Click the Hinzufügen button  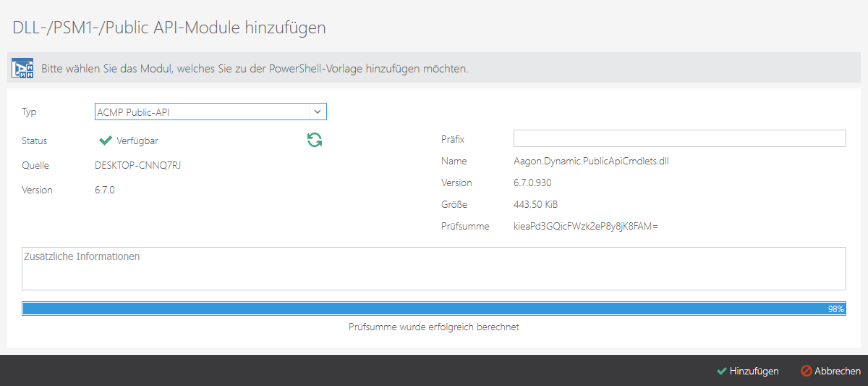click(748, 371)
